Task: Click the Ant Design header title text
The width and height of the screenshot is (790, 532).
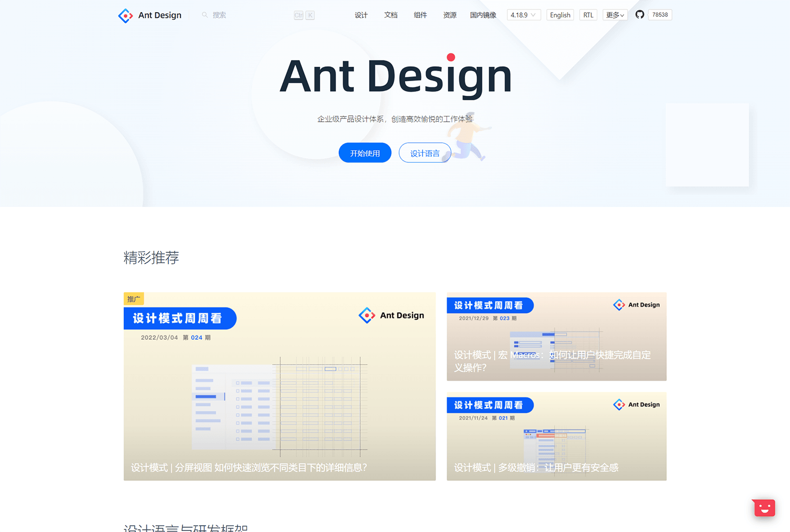Action: tap(160, 15)
